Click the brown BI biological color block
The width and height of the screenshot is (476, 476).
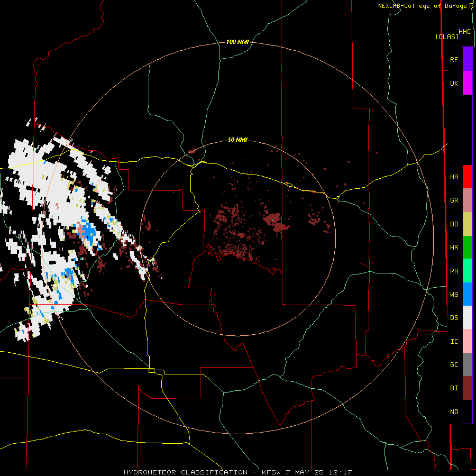[x=467, y=388]
